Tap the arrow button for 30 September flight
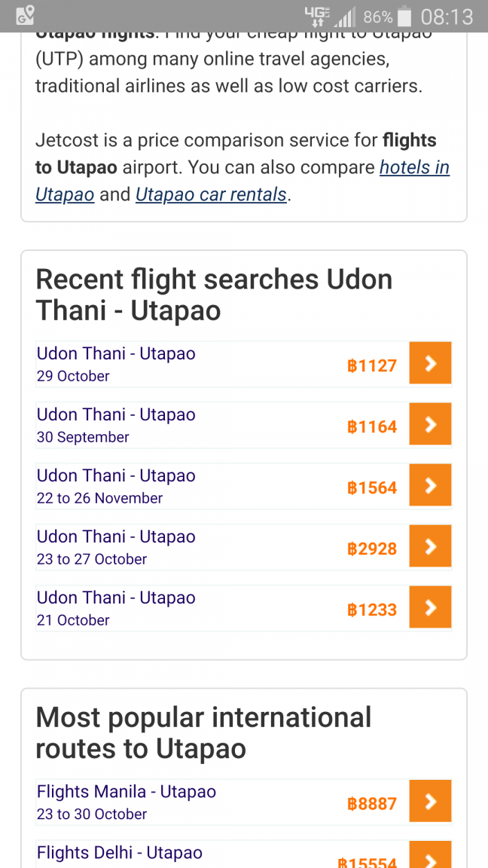Image resolution: width=488 pixels, height=868 pixels. (x=430, y=424)
